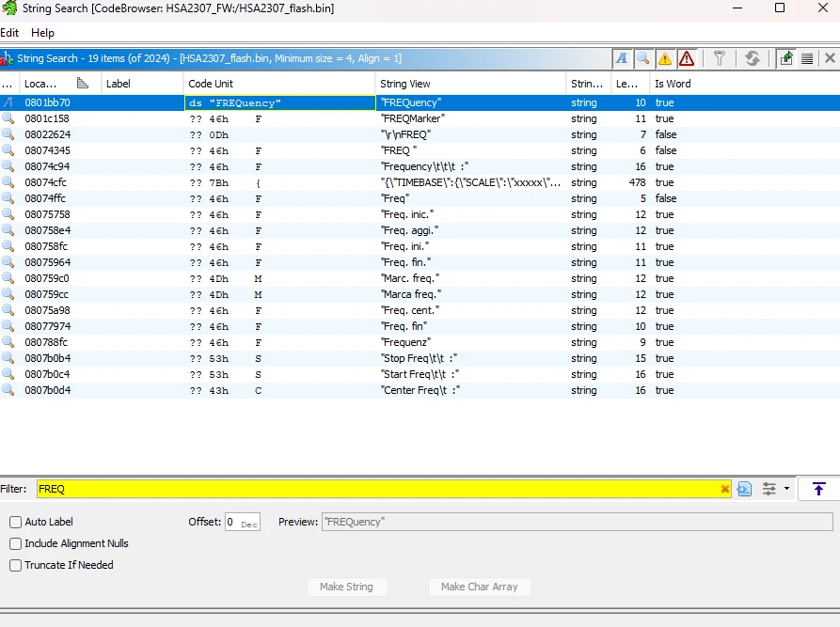The width and height of the screenshot is (840, 627).
Task: Click the Offset input field
Action: tap(242, 522)
